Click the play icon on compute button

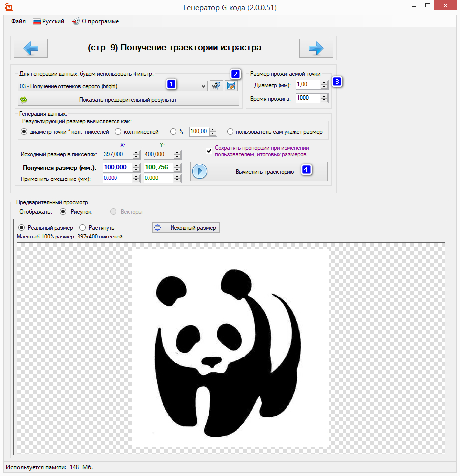(x=200, y=171)
